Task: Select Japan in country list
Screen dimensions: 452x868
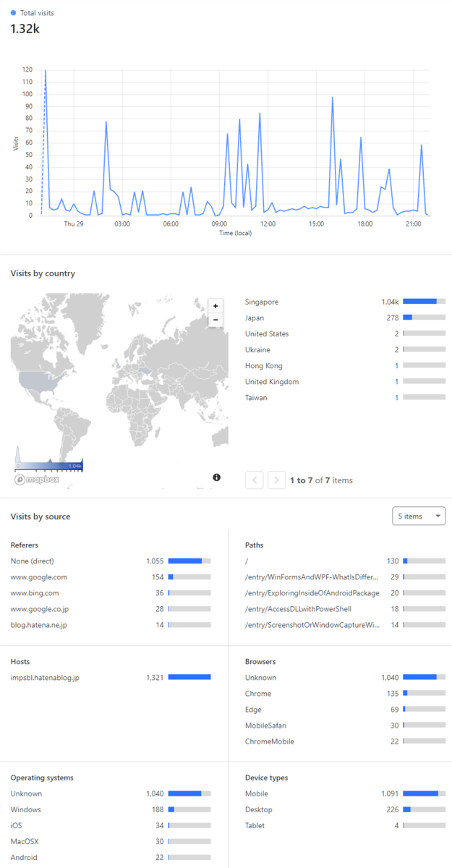Action: point(345,318)
